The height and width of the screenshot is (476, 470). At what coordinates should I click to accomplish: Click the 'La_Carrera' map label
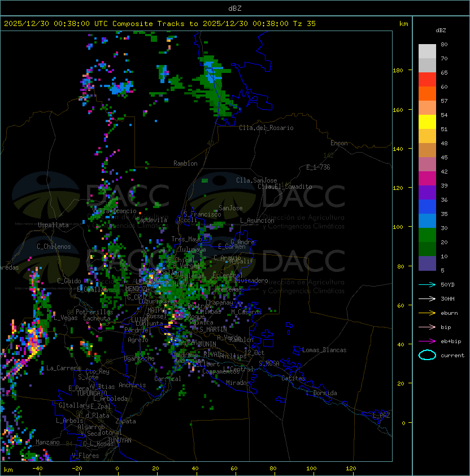pyautogui.click(x=63, y=368)
